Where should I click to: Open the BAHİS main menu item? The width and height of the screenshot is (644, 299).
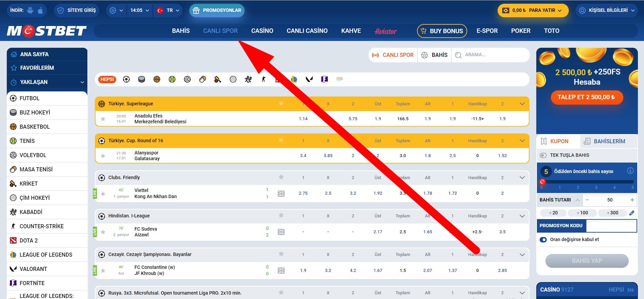[x=181, y=31]
